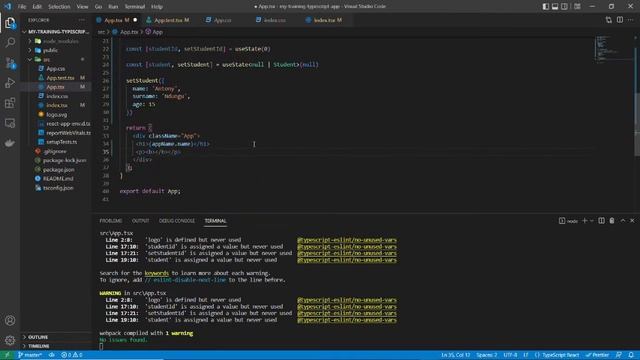Select the node terminal instance label
The width and height of the screenshot is (640, 360).
[568, 221]
